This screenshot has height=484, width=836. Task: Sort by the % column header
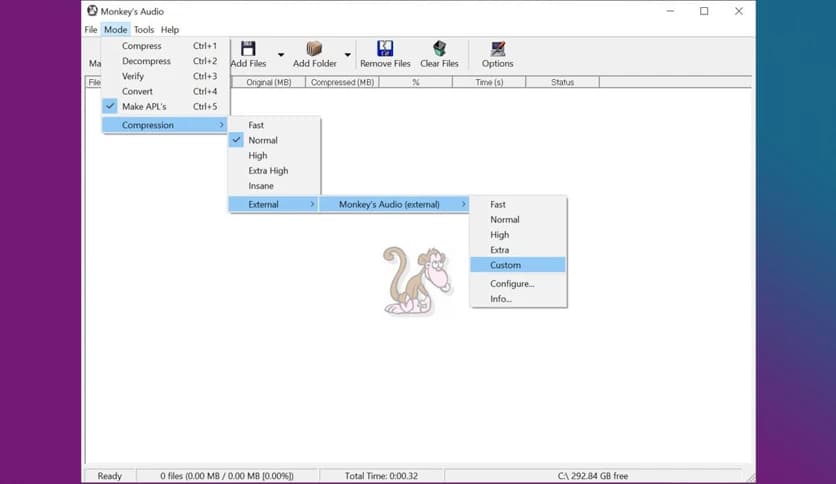[x=416, y=82]
